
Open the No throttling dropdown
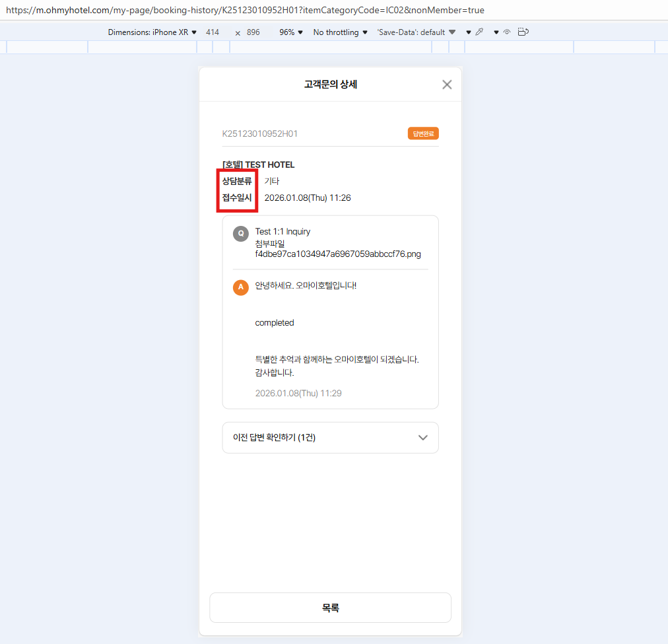coord(340,32)
